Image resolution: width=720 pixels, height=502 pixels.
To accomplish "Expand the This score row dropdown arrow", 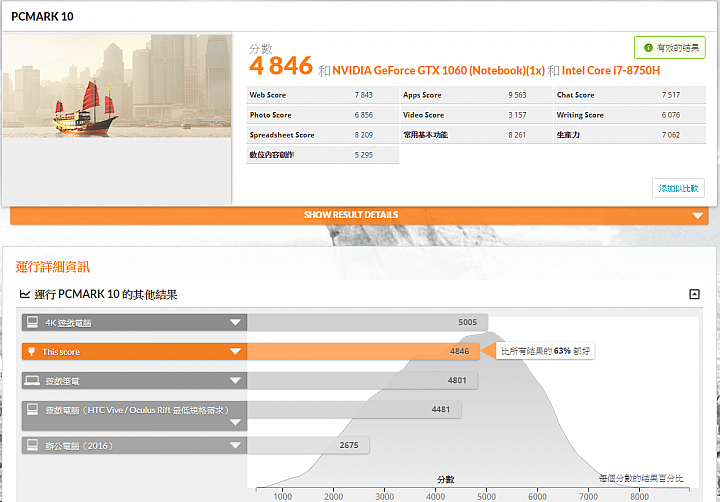I will (235, 352).
